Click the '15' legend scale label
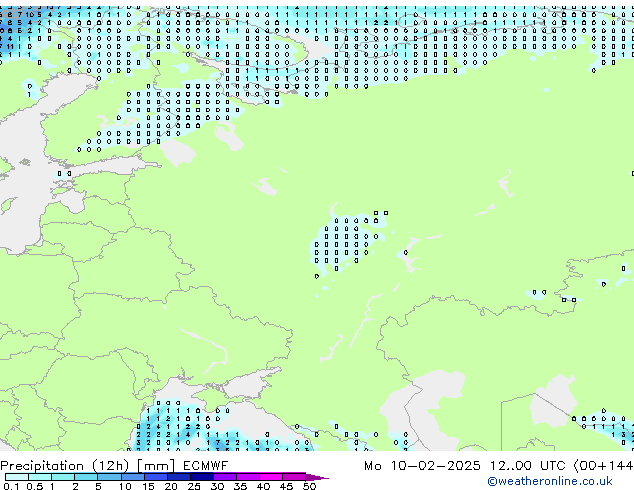 click(x=148, y=486)
